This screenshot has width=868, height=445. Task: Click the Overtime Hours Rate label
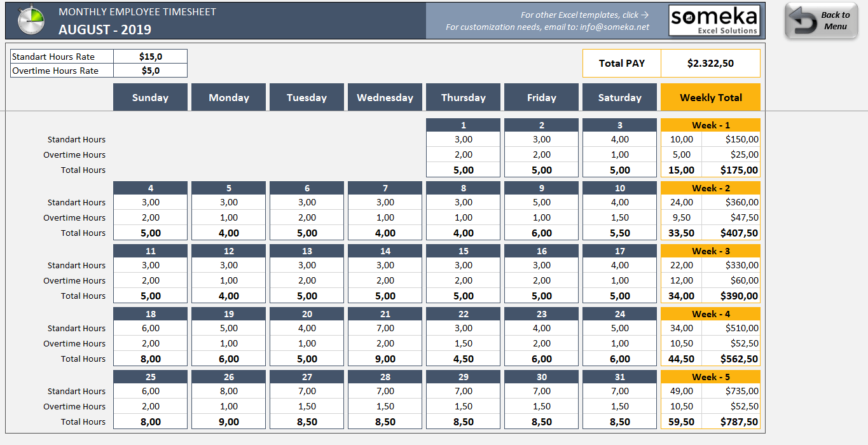[62, 71]
